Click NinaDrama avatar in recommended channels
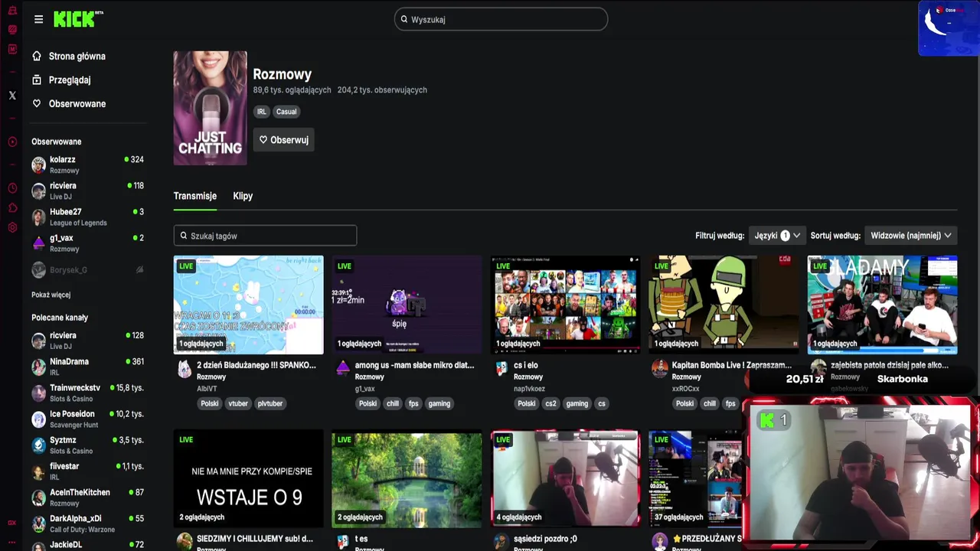This screenshot has width=980, height=551. coord(38,367)
